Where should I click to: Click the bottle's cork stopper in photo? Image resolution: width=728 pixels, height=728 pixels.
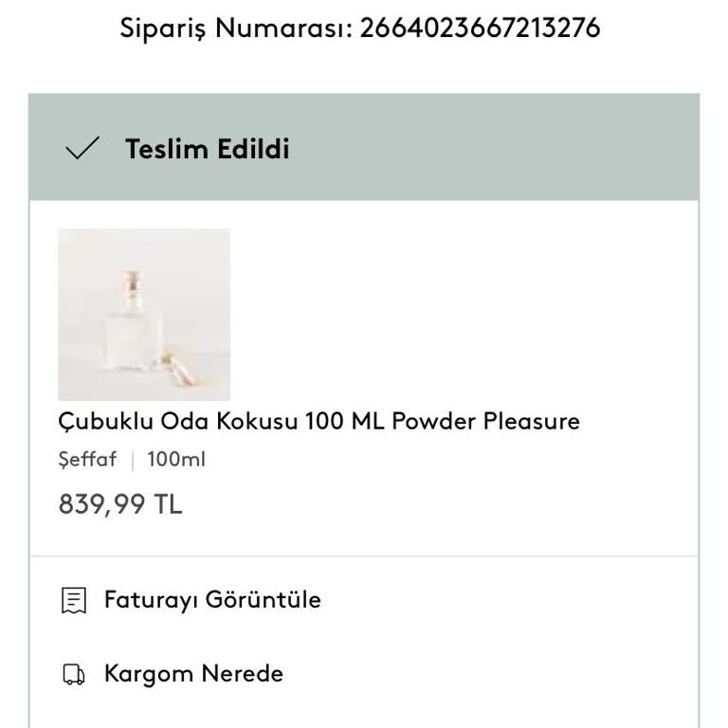click(134, 282)
